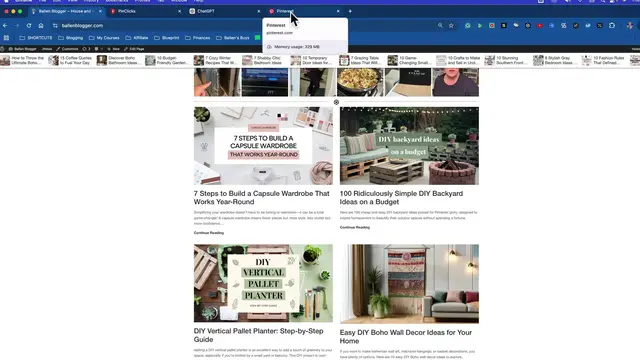640x360 pixels.
Task: Click the black S extension icon
Action: [504, 25]
